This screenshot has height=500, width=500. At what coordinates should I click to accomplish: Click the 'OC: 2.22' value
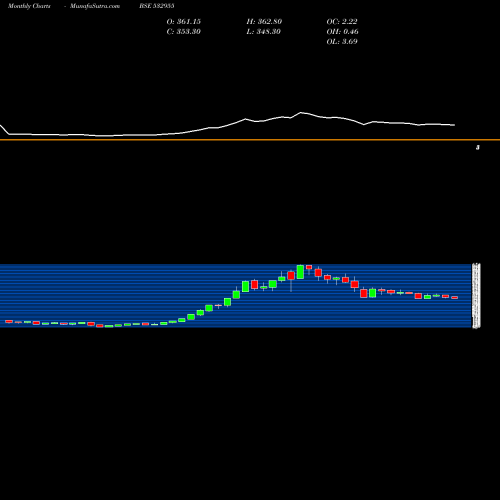click(342, 22)
